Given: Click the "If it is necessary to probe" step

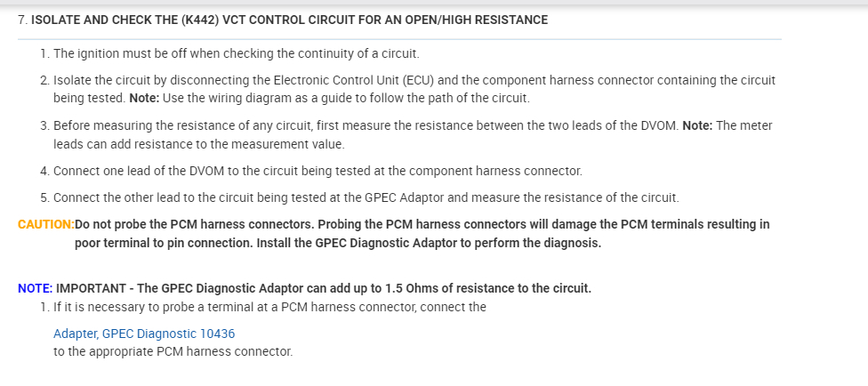Looking at the screenshot, I should (276, 307).
